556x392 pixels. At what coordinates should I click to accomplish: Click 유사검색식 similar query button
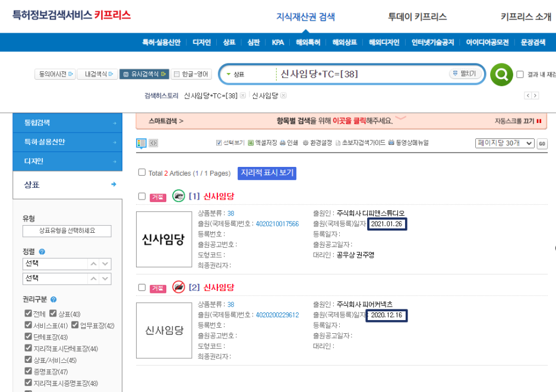pos(144,74)
